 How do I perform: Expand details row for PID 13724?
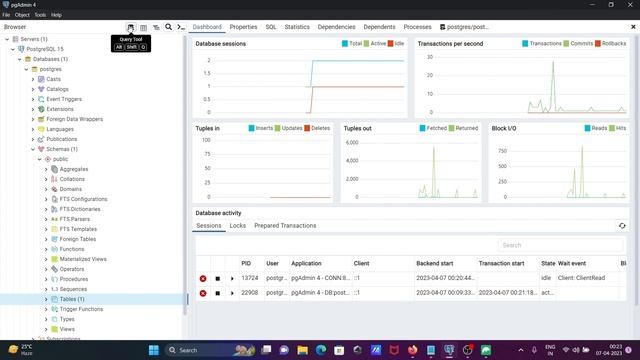point(232,278)
